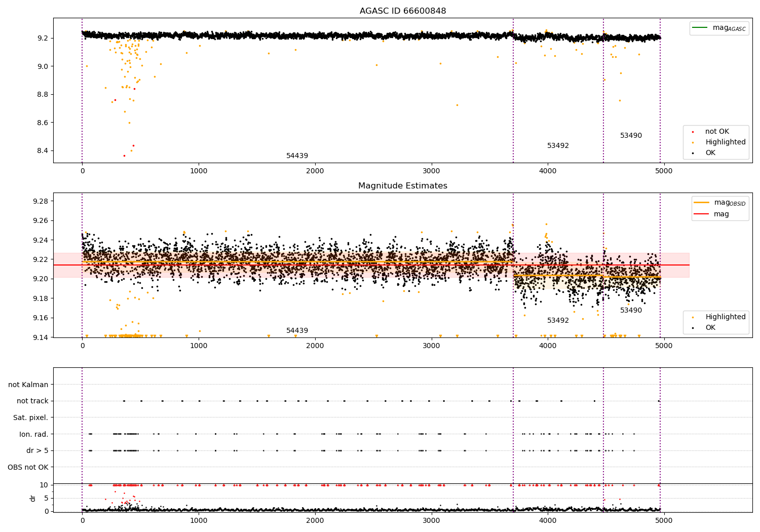This screenshot has height=532, width=760.
Task: Select the 'not OK' legend entry in top plot
Action: tap(717, 132)
